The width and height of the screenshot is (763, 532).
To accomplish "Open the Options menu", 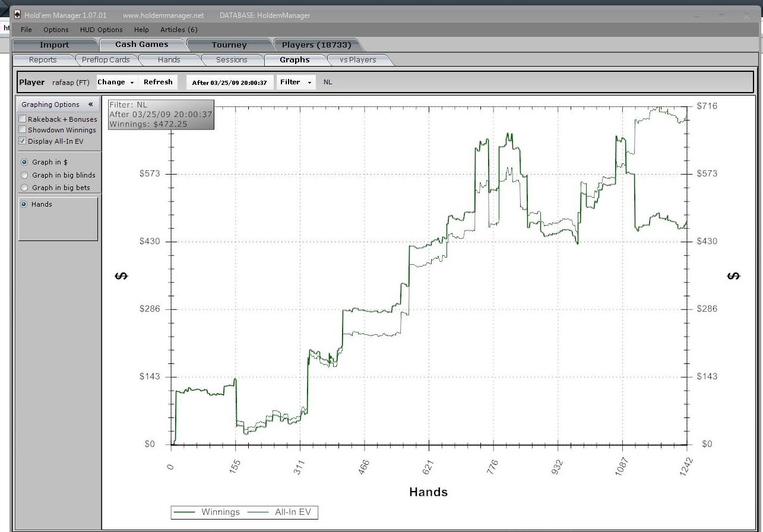I will pos(56,30).
